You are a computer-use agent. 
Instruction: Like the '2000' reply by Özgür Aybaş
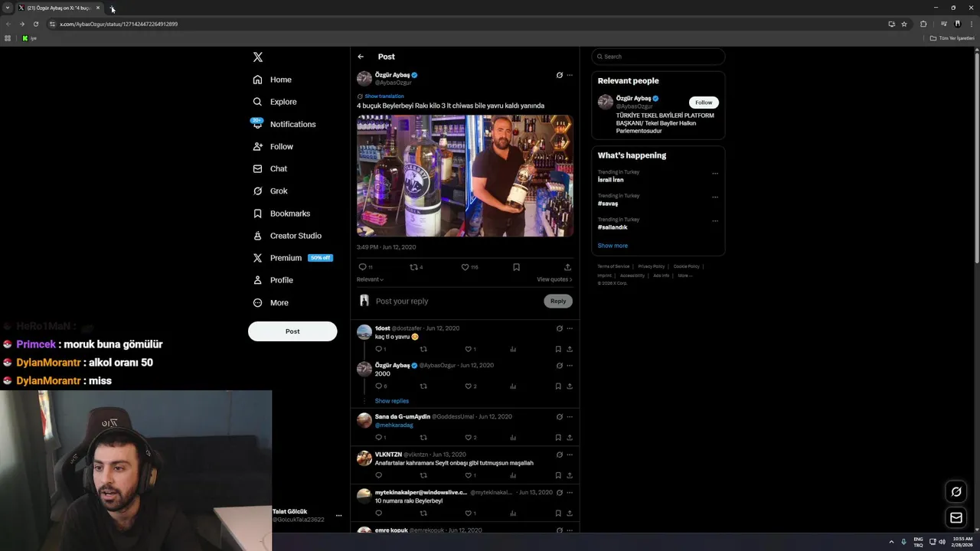click(x=469, y=386)
